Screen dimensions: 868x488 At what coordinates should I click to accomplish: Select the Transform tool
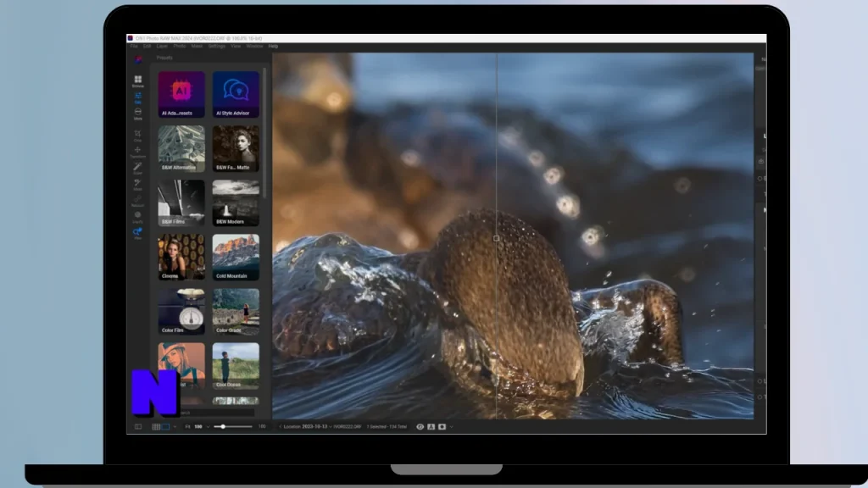point(138,152)
